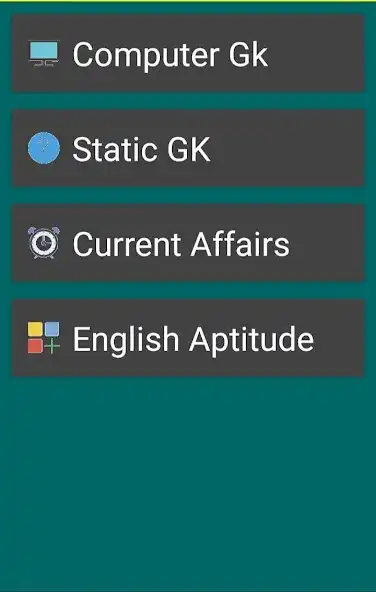Viewport: 376px width, 592px height.
Task: Tap the 'Current Affairs' text label
Action: 181,244
